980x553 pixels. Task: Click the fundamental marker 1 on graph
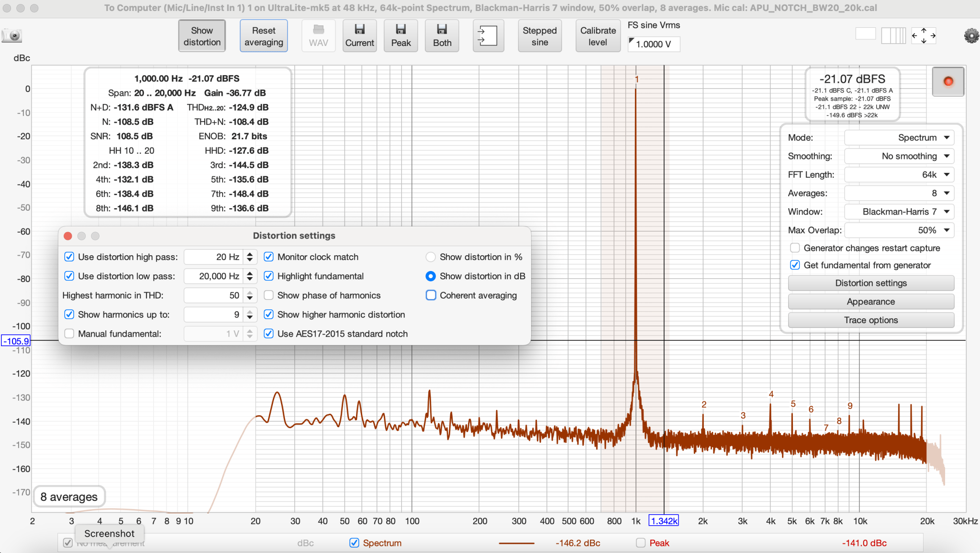coord(636,79)
